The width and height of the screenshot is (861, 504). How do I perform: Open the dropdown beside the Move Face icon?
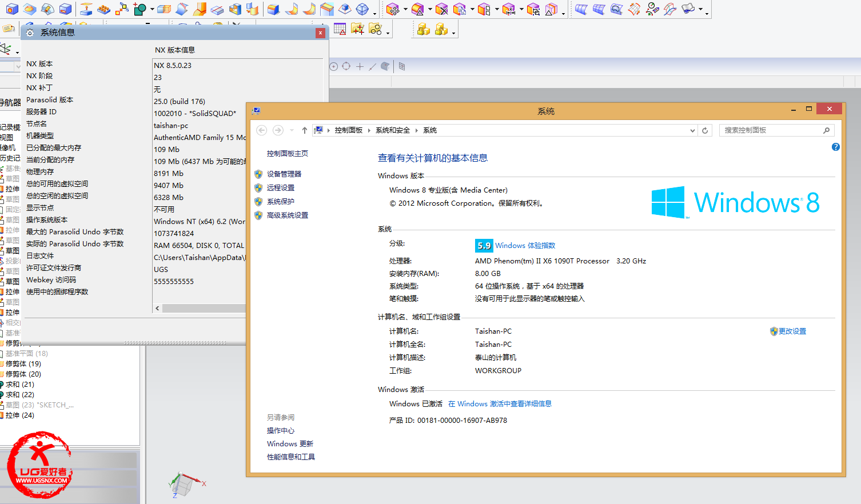point(405,9)
